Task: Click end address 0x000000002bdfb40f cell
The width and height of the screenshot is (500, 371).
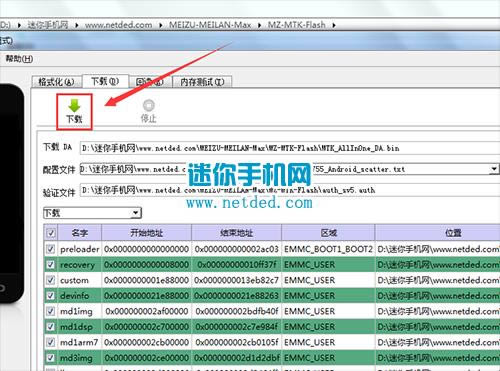Action: (x=237, y=311)
